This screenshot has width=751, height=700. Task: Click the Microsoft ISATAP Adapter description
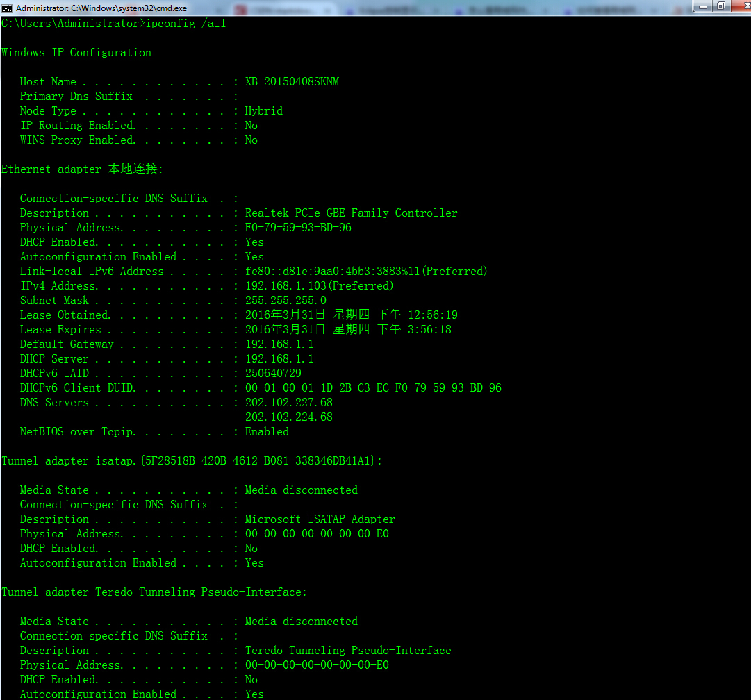320,519
